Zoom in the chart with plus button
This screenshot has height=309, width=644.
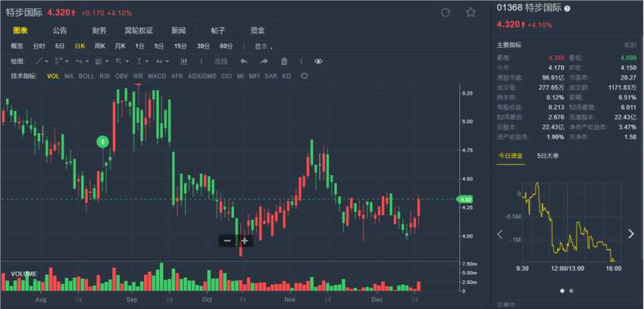click(x=245, y=241)
